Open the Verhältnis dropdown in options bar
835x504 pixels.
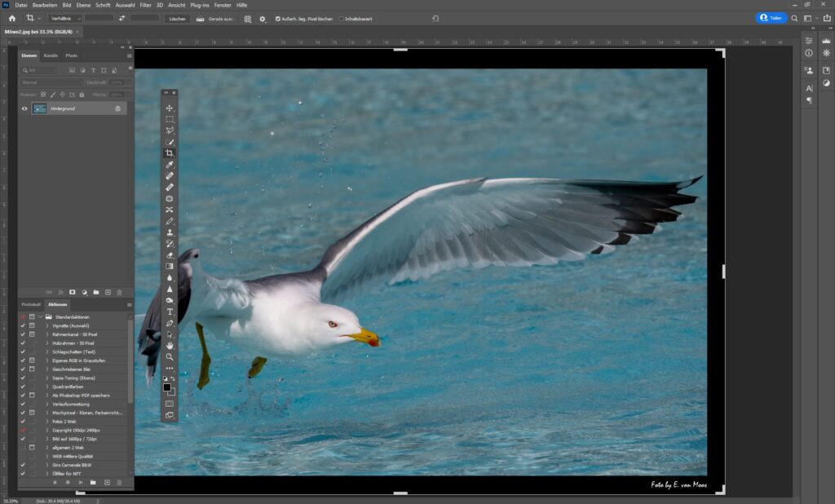click(64, 17)
